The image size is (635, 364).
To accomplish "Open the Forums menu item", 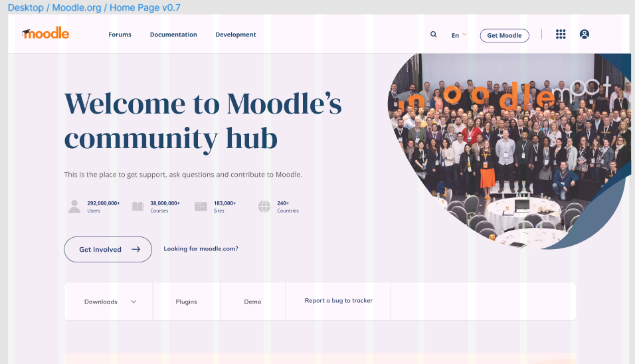I will tap(120, 35).
